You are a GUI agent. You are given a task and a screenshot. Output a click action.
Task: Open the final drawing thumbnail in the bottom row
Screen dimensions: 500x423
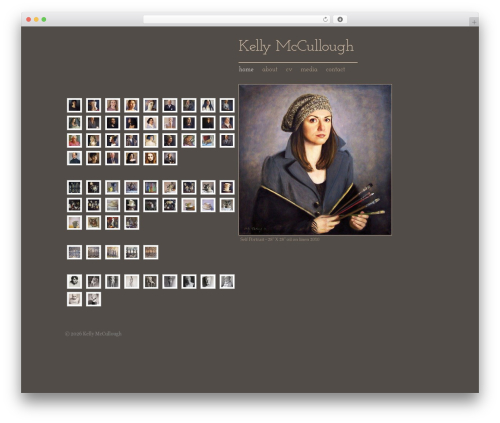click(93, 299)
